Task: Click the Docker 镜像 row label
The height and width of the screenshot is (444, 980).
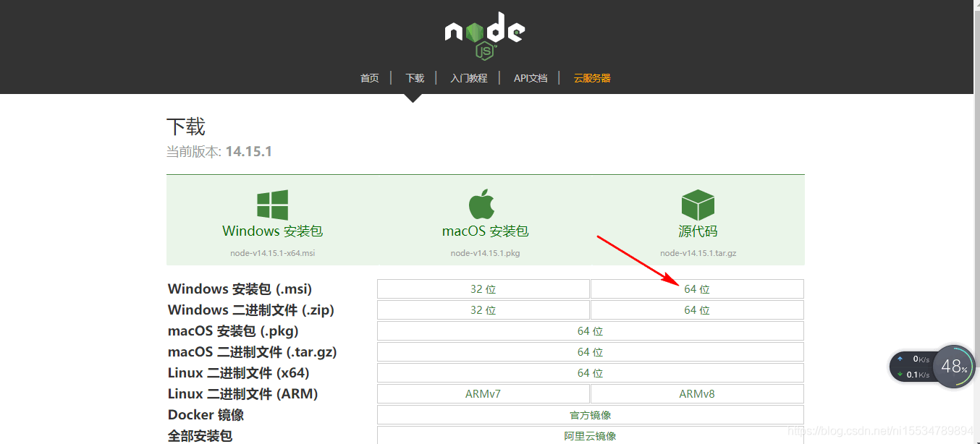Action: [206, 415]
